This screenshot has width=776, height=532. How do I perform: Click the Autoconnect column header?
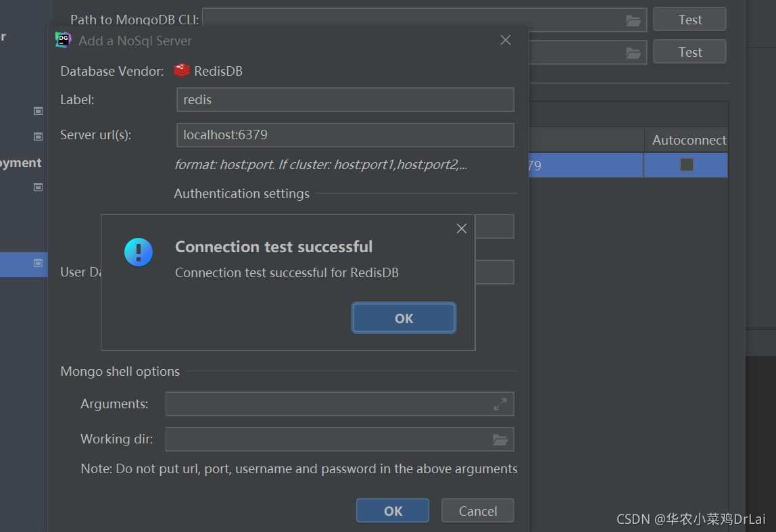(689, 140)
